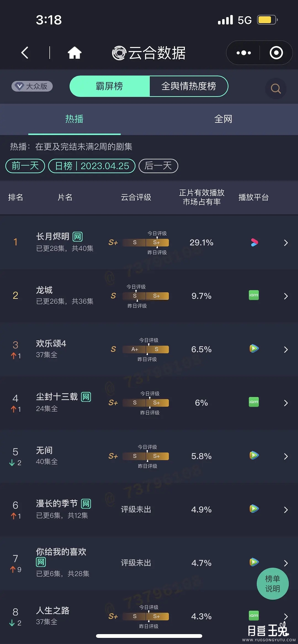Viewport: 298px width, 644px height.
Task: Tap iQIYI platform icon for 龙城
Action: point(254,295)
